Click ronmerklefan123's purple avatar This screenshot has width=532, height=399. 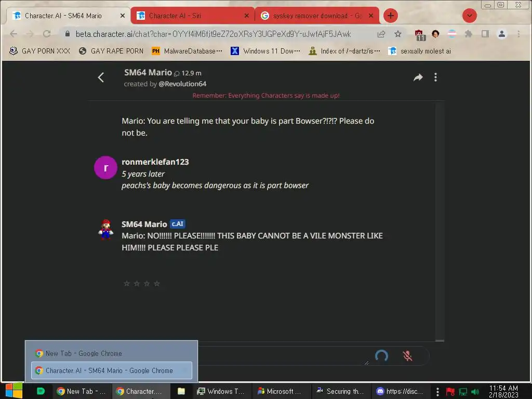(105, 168)
